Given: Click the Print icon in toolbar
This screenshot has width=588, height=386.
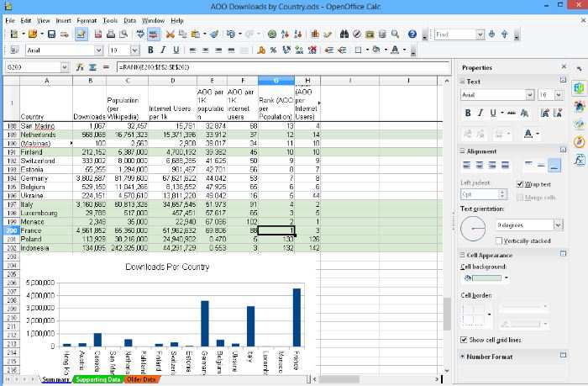Looking at the screenshot, I should tap(111, 34).
